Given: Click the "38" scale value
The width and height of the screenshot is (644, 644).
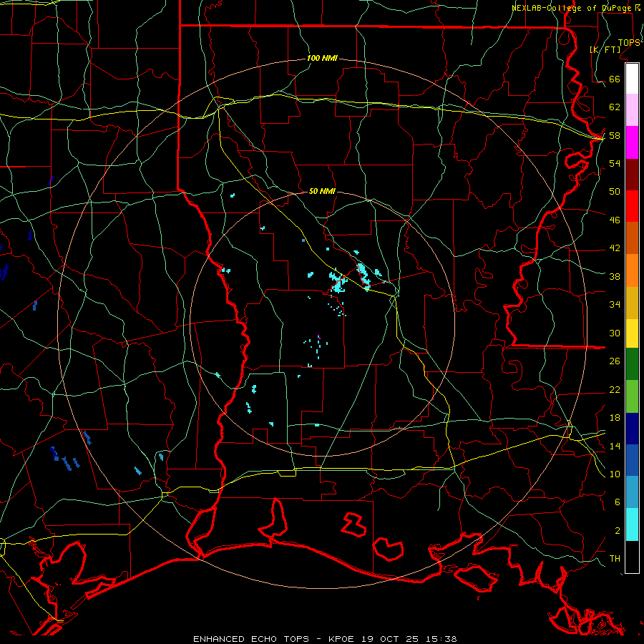Looking at the screenshot, I should tap(615, 276).
